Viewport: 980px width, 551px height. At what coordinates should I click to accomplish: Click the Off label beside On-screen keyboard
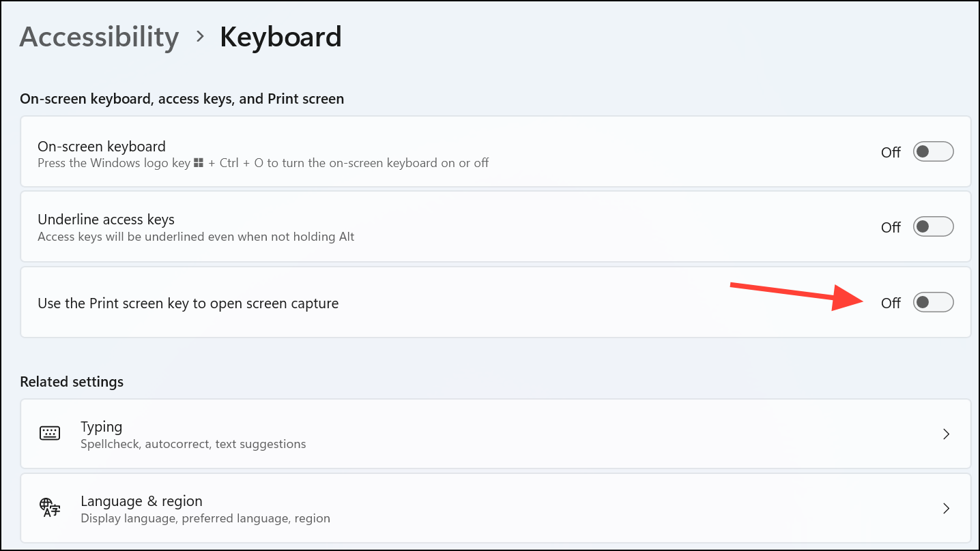891,151
